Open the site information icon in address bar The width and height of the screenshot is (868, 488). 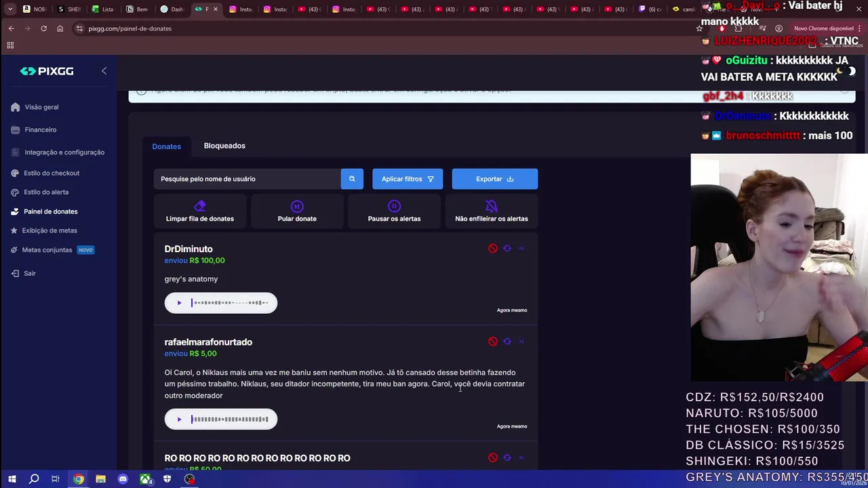point(79,28)
